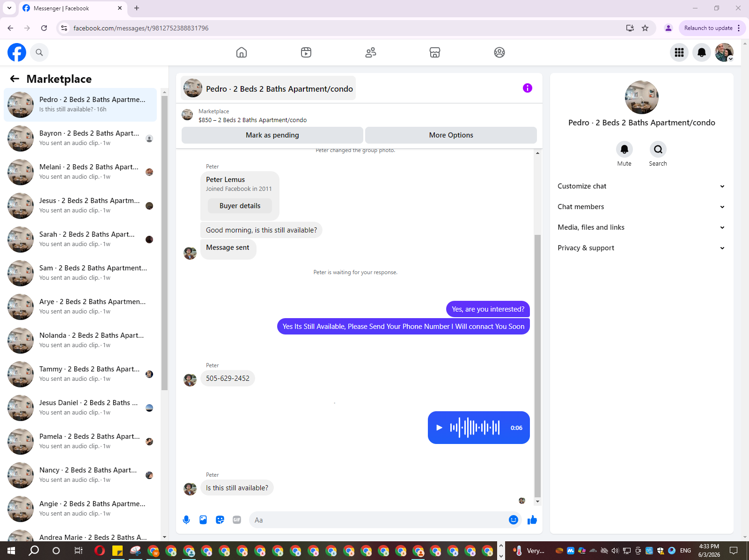This screenshot has height=560, width=749.
Task: Choose a sticker from the sticker icon
Action: tap(220, 520)
